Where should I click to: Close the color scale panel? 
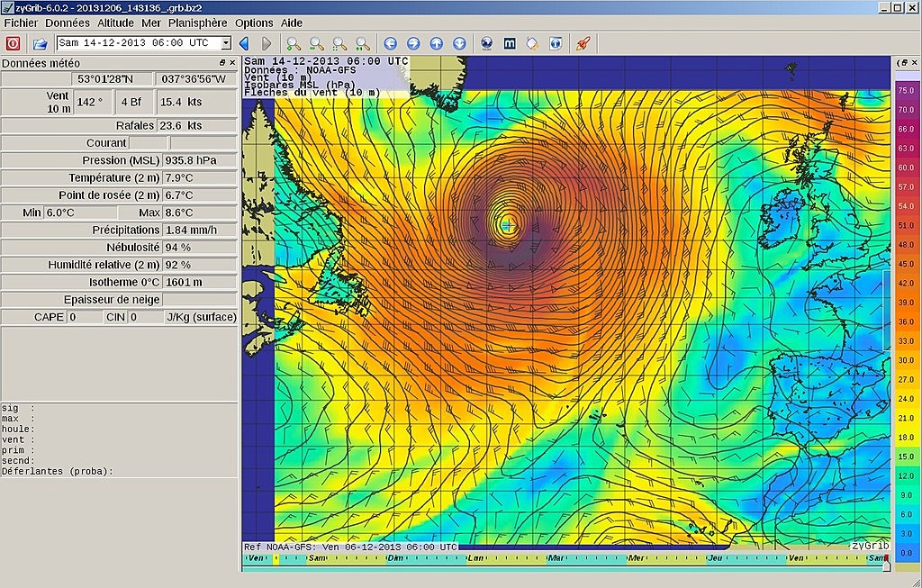pos(915,62)
